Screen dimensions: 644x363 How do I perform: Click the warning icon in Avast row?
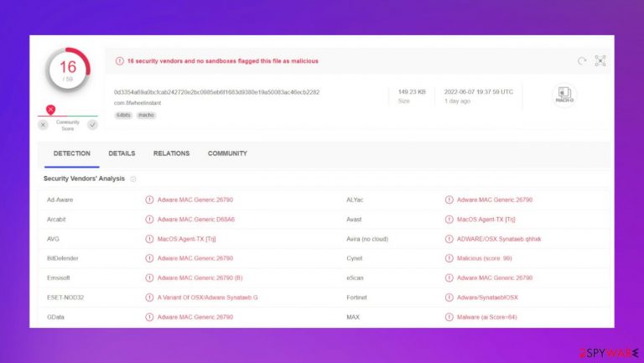coord(449,220)
